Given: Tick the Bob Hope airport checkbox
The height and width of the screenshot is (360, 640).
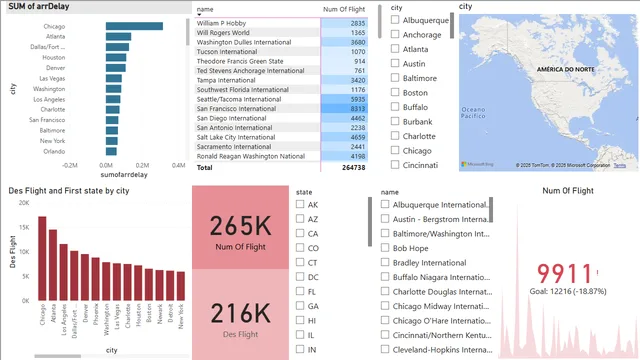Looking at the screenshot, I should pos(385,248).
